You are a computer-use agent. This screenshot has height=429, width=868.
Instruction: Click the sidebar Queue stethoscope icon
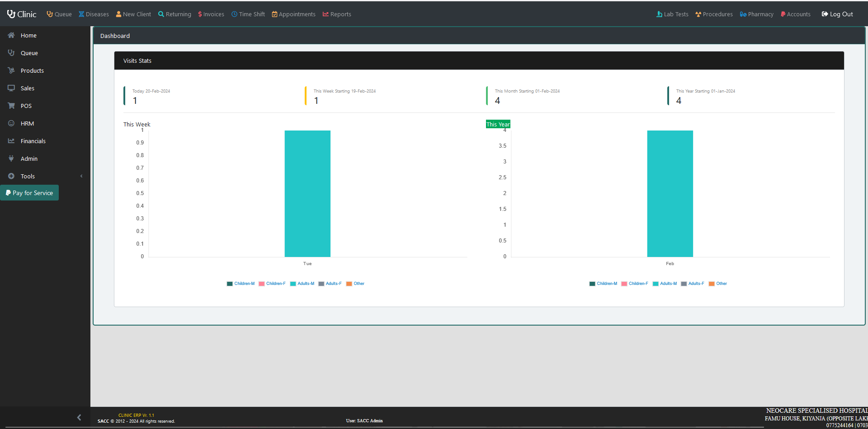(x=11, y=53)
